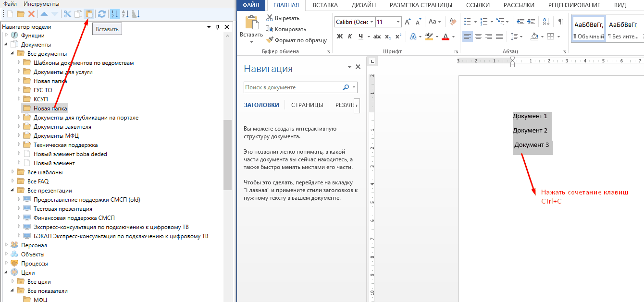Viewport: 644px width, 302px height.
Task: Toggle the paragraph marks ¶ button
Action: [560, 22]
